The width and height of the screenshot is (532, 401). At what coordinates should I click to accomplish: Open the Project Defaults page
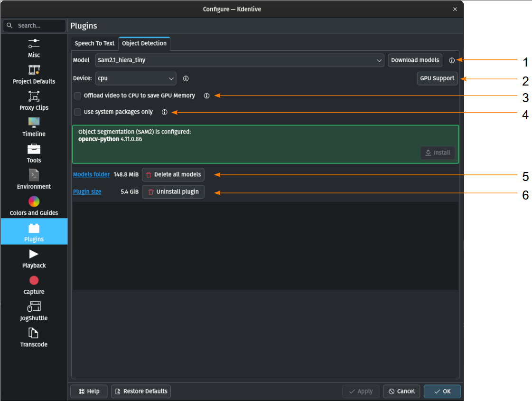tap(34, 75)
